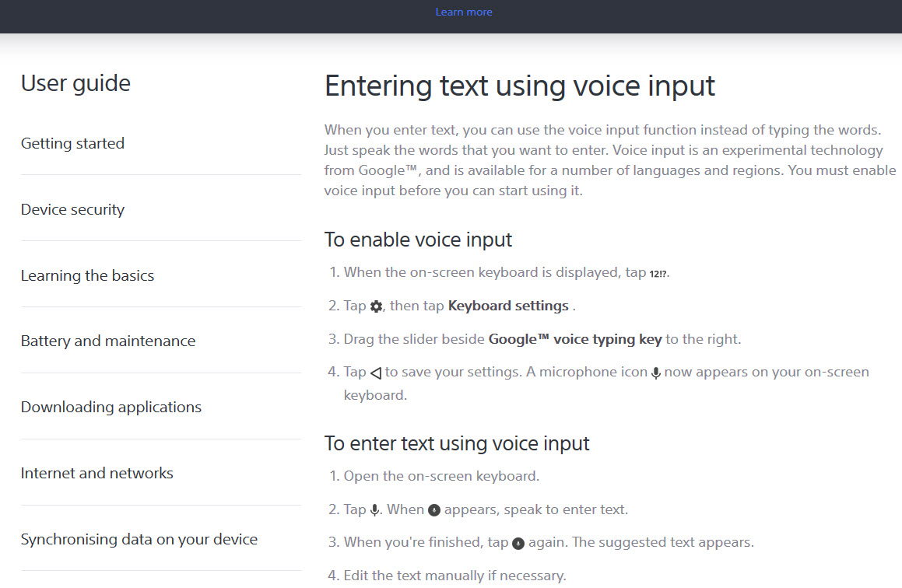Viewport: 902px width, 588px height.
Task: Click the "To enable voice input" heading
Action: coord(418,240)
